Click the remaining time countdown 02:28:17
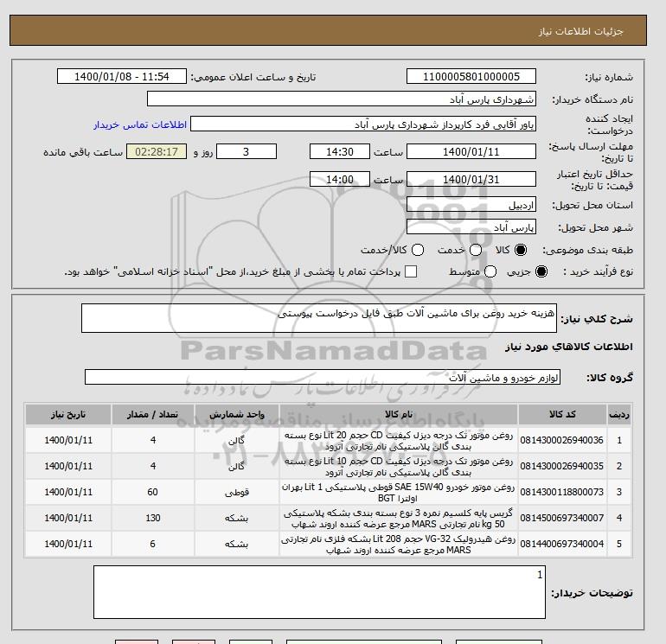 click(x=157, y=151)
